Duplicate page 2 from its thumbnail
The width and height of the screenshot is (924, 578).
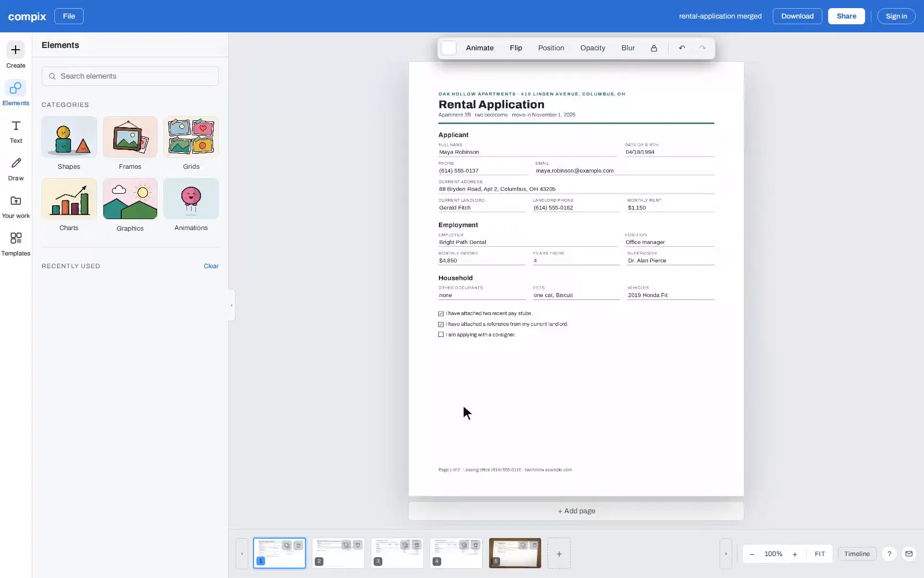[x=346, y=545]
